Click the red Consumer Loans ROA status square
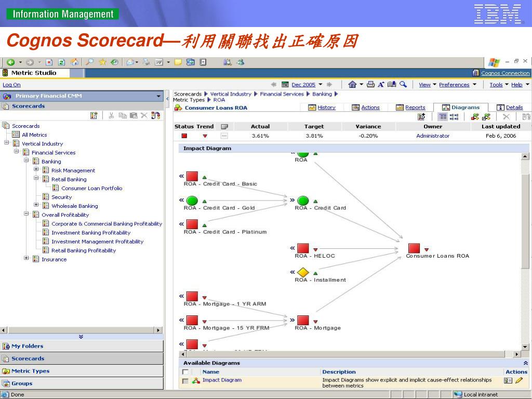 [414, 248]
